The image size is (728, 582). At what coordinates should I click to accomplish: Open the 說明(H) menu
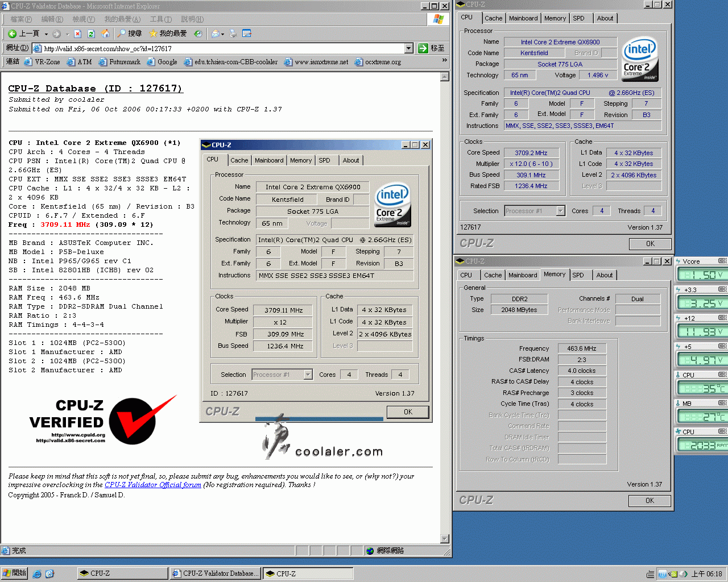pos(192,19)
